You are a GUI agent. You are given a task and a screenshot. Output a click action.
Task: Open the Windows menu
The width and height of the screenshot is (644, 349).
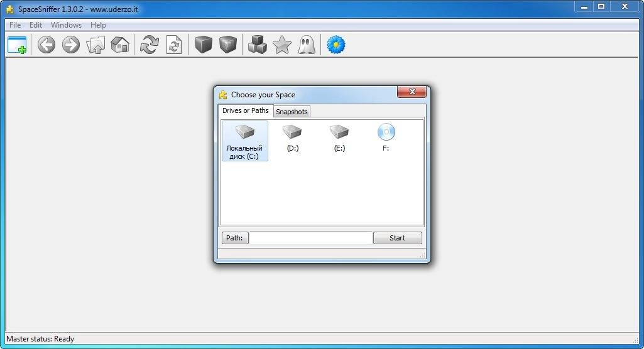click(66, 25)
